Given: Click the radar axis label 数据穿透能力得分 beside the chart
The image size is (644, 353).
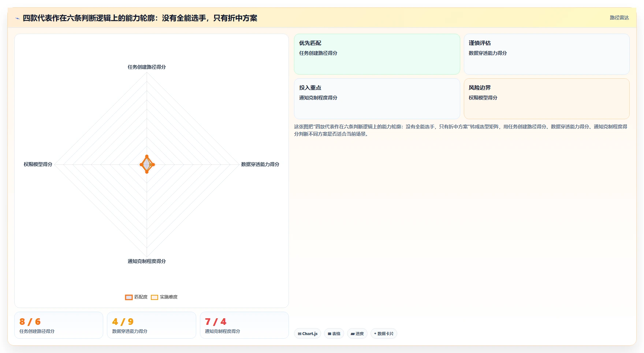Looking at the screenshot, I should tap(260, 164).
